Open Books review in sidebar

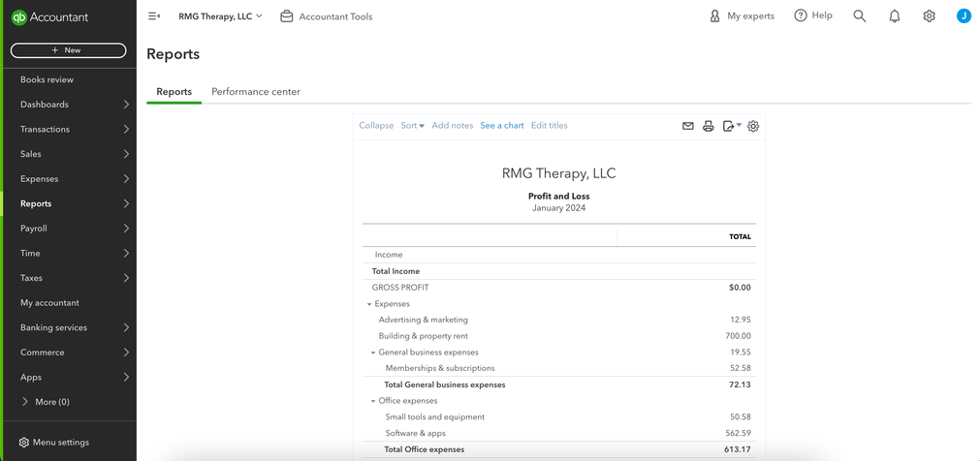[x=47, y=79]
